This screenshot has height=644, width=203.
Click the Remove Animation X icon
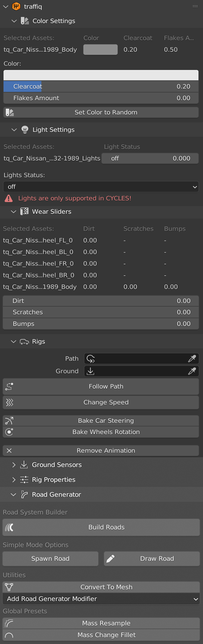click(9, 450)
